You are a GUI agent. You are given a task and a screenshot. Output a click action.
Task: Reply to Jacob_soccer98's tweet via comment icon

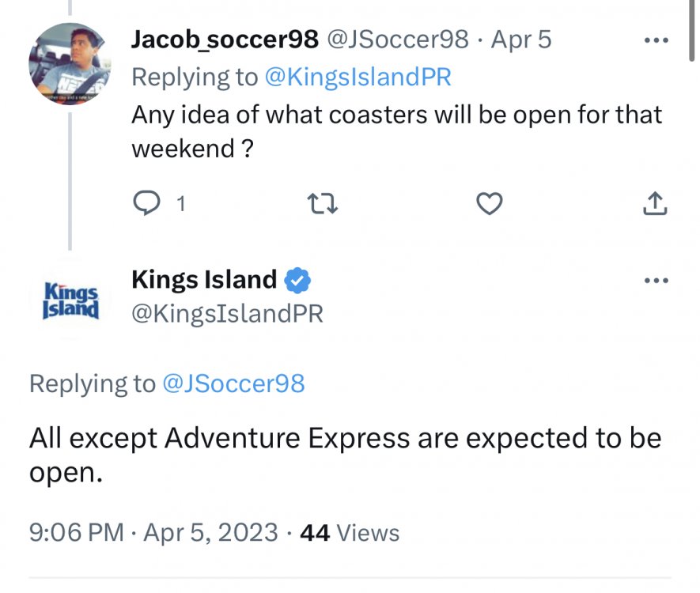[146, 204]
